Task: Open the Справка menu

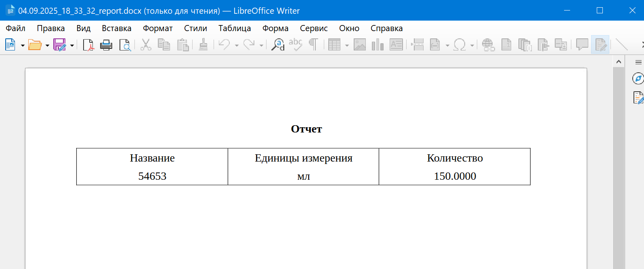Action: click(x=387, y=28)
